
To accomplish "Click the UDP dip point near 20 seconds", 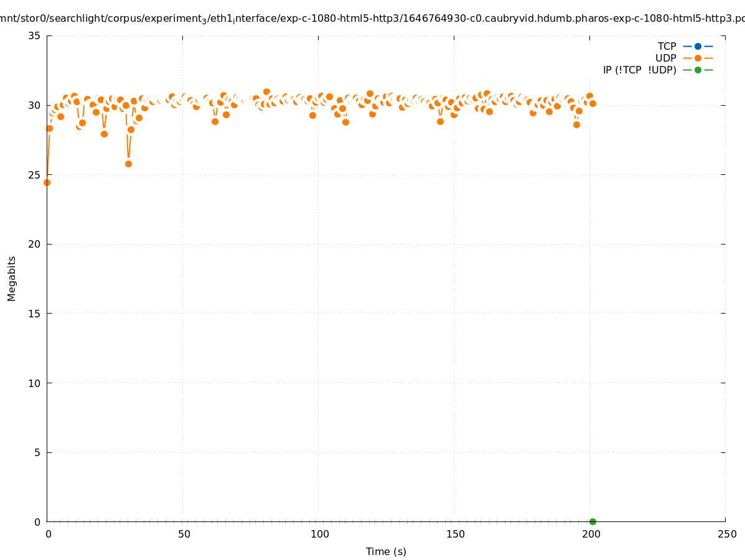I will click(104, 134).
